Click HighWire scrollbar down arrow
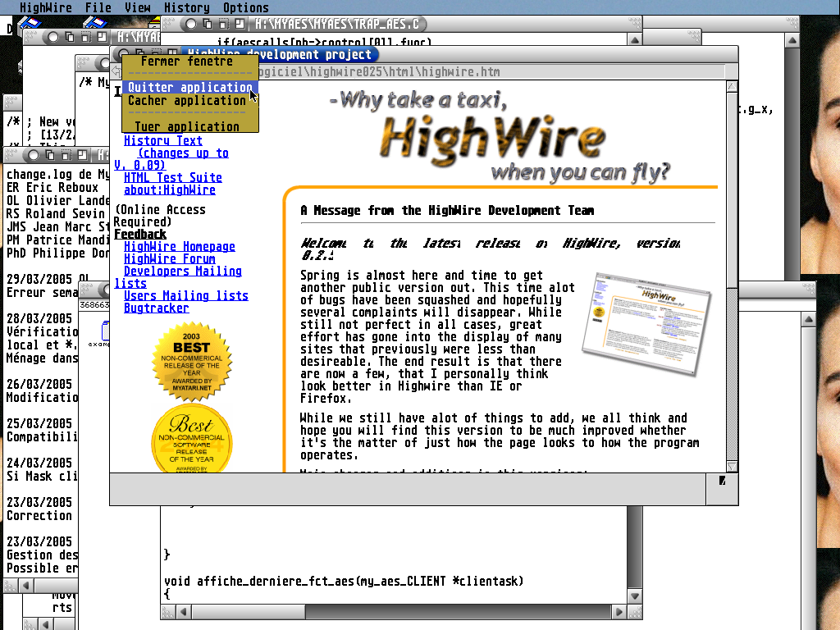 (x=732, y=466)
